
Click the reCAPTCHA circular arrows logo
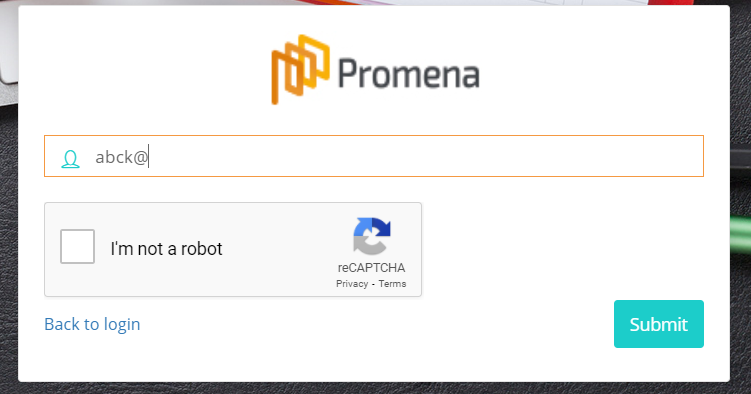click(372, 236)
